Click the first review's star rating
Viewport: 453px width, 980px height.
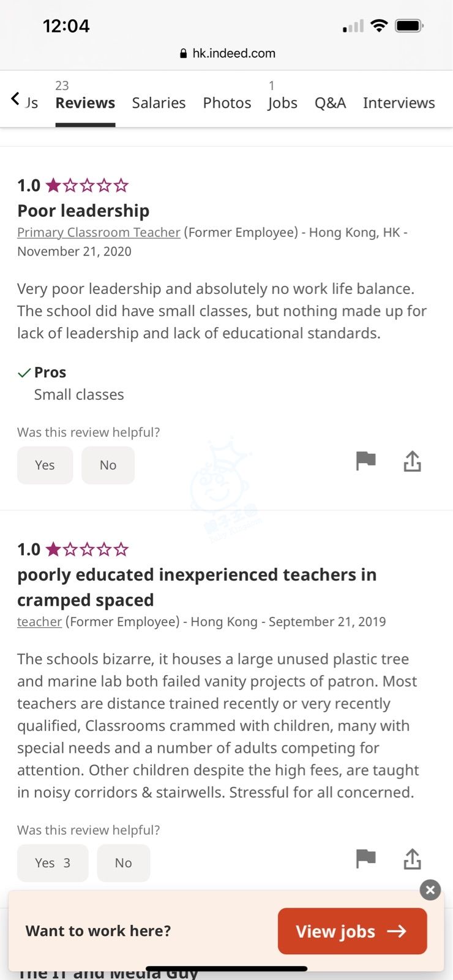point(87,185)
